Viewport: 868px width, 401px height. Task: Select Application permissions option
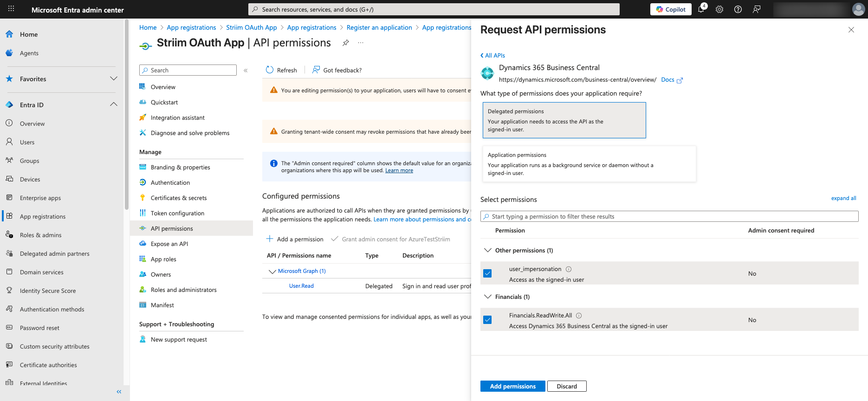[589, 163]
